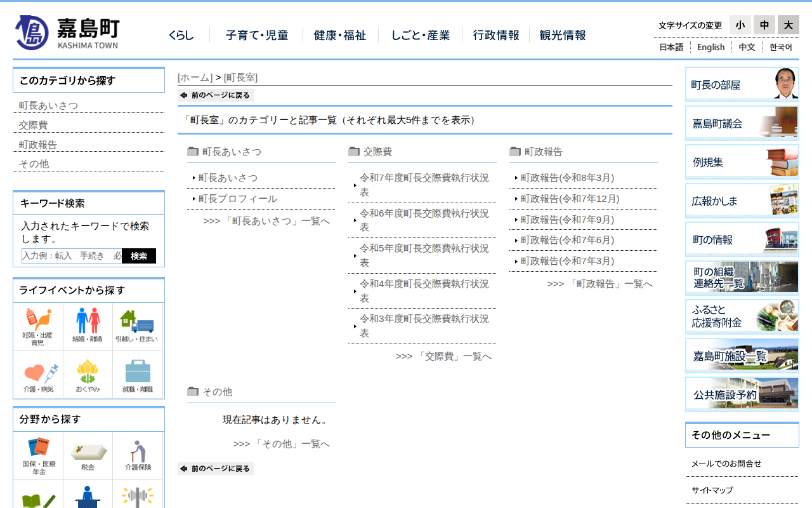Click the folder icon beside 交際費 heading
This screenshot has height=508, width=812.
pyautogui.click(x=354, y=152)
